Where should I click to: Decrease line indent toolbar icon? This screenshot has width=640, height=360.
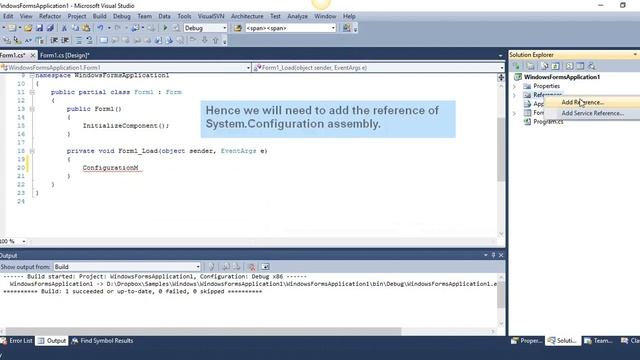(54, 40)
